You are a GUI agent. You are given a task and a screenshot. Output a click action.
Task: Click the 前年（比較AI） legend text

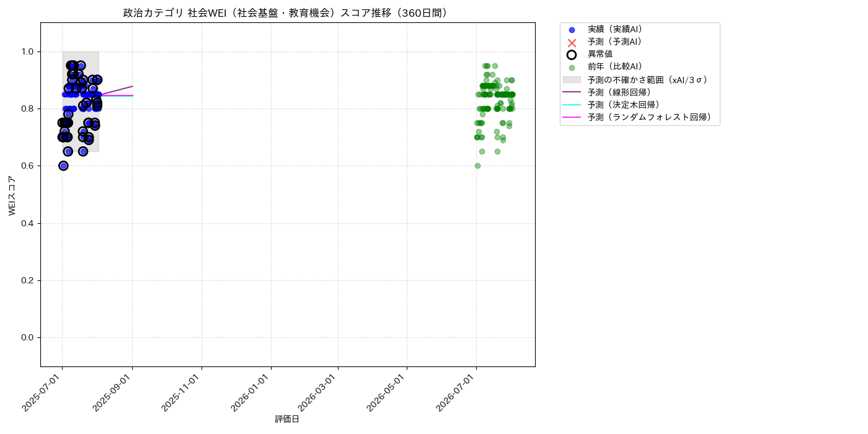(615, 67)
